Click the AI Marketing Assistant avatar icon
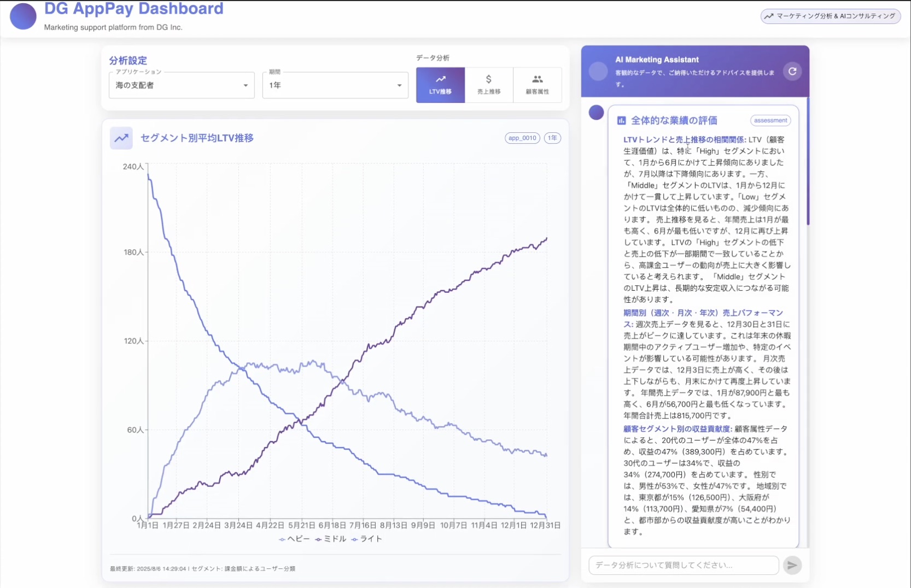Viewport: 911px width, 588px height. pos(598,71)
